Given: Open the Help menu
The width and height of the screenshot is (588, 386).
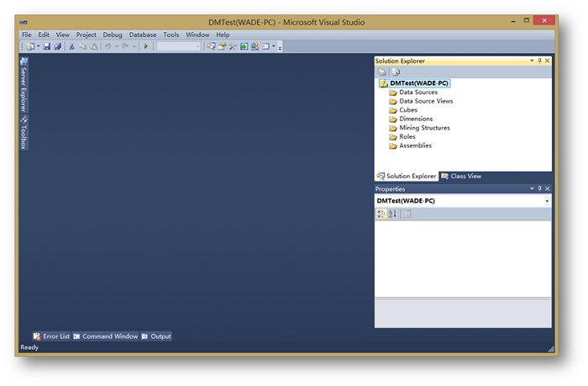Looking at the screenshot, I should [x=223, y=34].
